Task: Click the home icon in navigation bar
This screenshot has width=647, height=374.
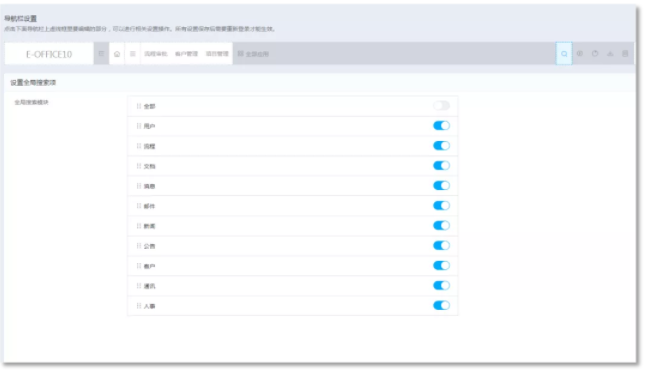Action: [117, 54]
